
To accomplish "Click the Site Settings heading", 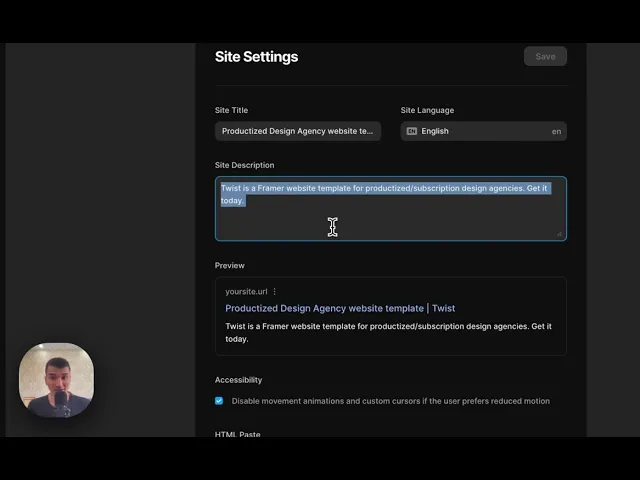I will (x=256, y=57).
